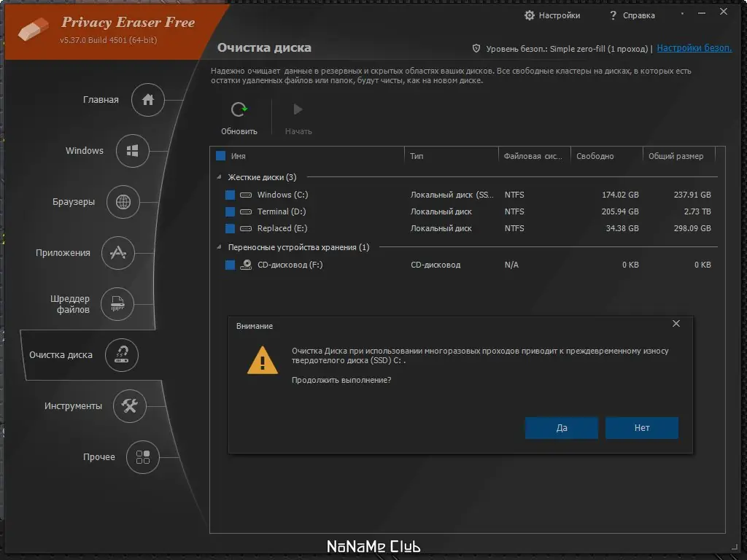Minimize the Privacy Eraser window
Image resolution: width=747 pixels, height=560 pixels.
[701, 13]
